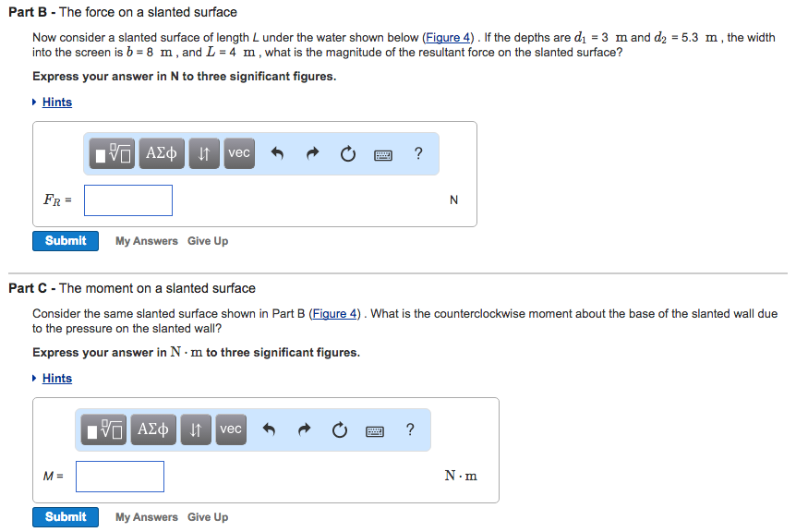Open templates icon in Part B toolbar
Viewport: 808px width, 532px height.
point(112,153)
